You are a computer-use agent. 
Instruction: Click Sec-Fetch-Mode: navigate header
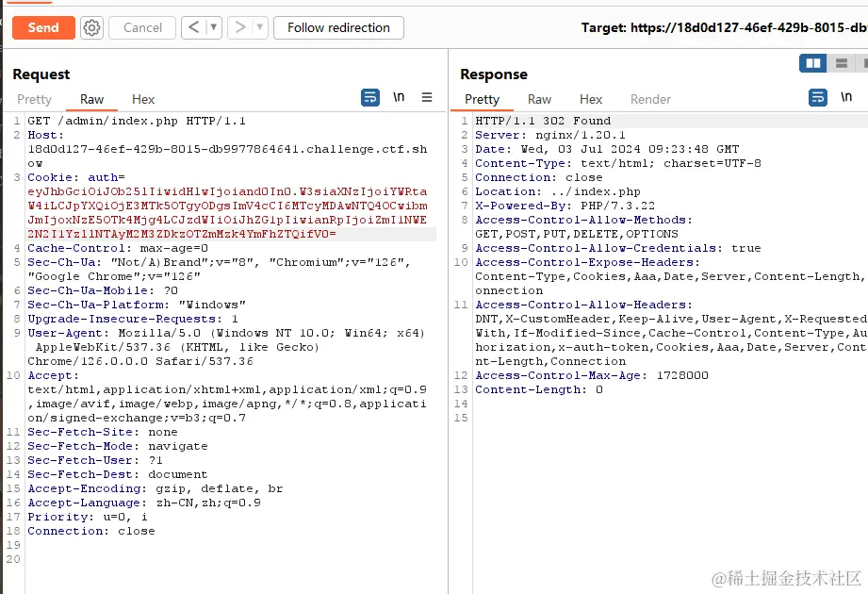pos(118,447)
